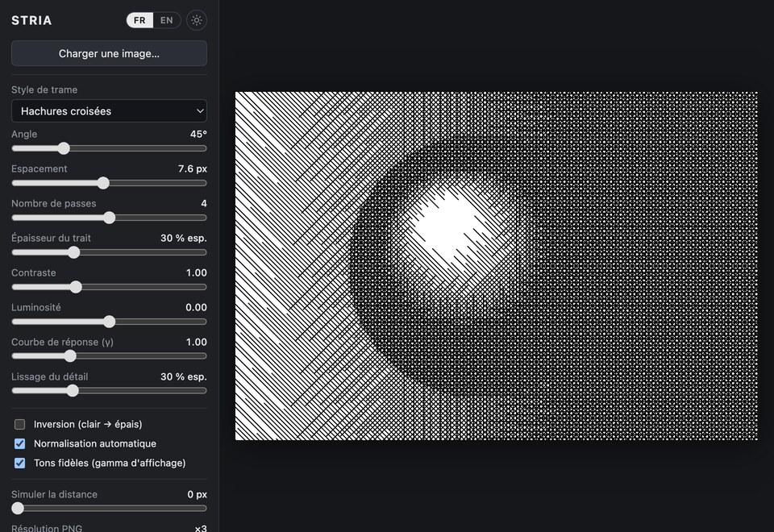Click the Contraste value 1.00

tap(197, 273)
